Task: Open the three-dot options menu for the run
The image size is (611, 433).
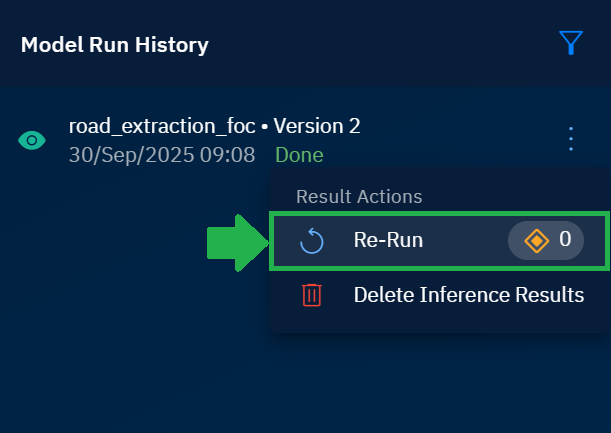Action: tap(571, 139)
